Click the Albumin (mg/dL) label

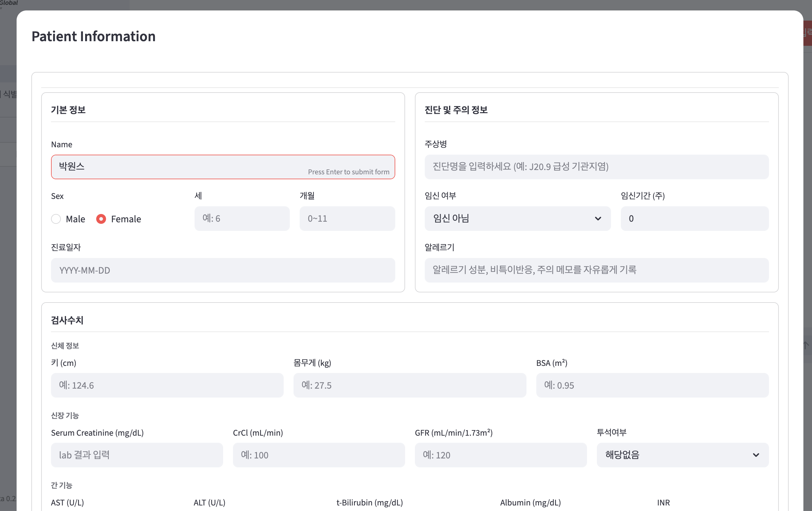pyautogui.click(x=530, y=503)
